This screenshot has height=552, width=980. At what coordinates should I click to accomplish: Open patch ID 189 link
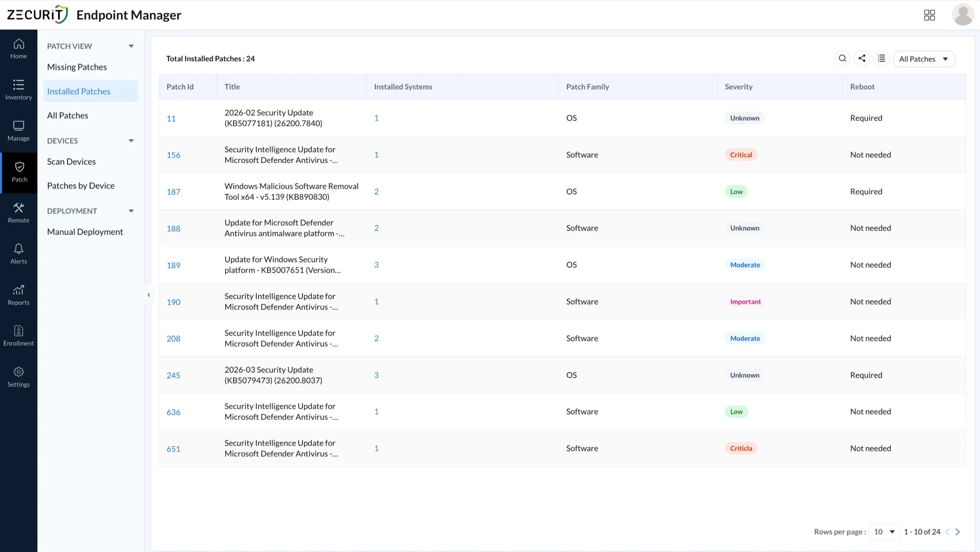click(173, 265)
